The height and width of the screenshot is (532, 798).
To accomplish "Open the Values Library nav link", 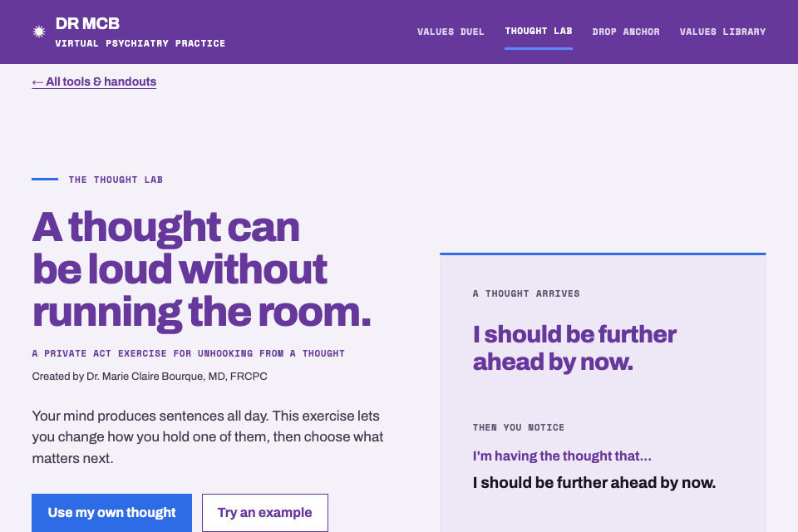I will pos(722,32).
